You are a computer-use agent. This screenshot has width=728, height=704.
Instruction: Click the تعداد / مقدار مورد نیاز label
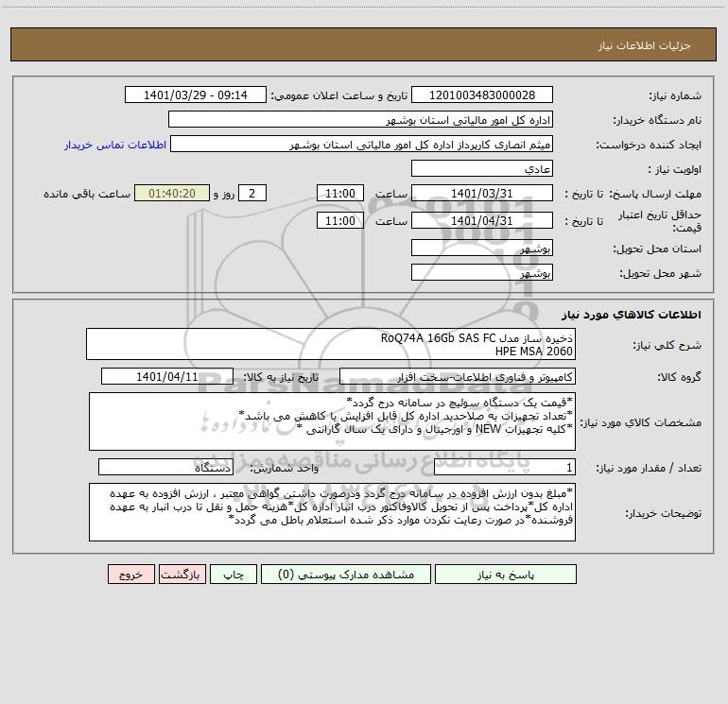tap(649, 469)
